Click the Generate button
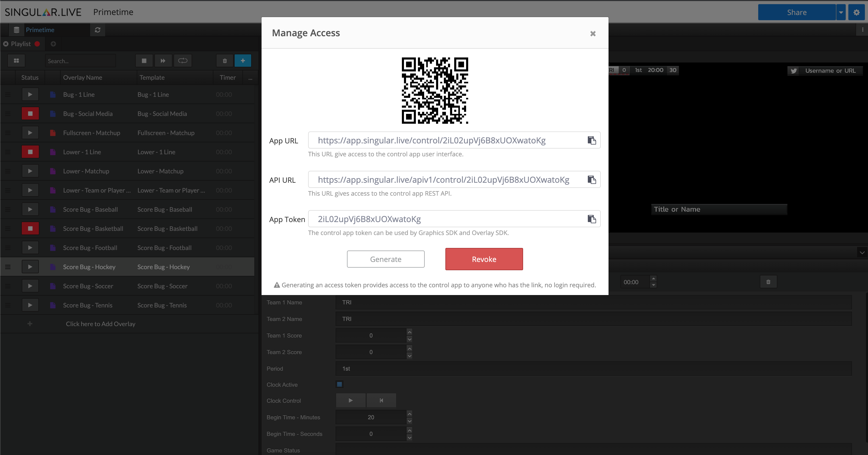Image resolution: width=868 pixels, height=455 pixels. tap(386, 259)
